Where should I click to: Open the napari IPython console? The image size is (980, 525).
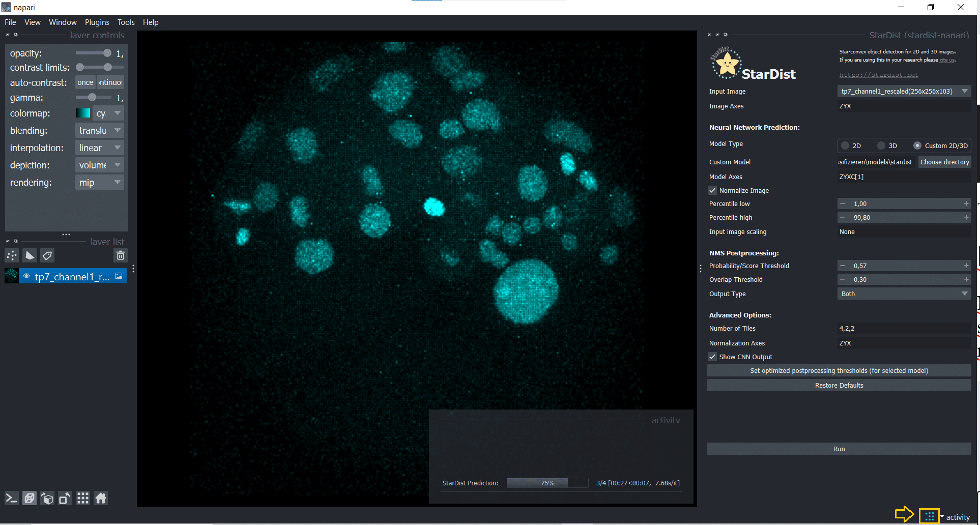click(x=11, y=498)
